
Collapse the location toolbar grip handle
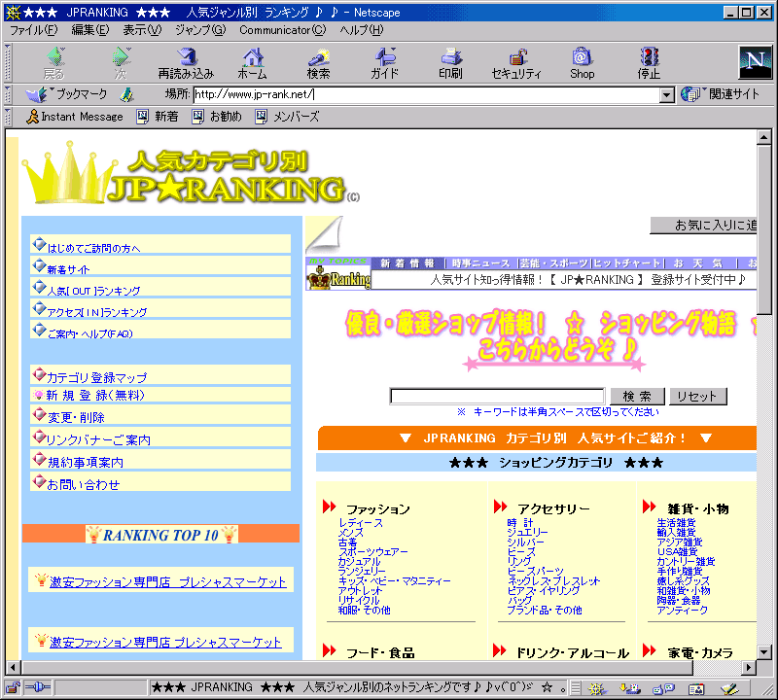pyautogui.click(x=8, y=94)
